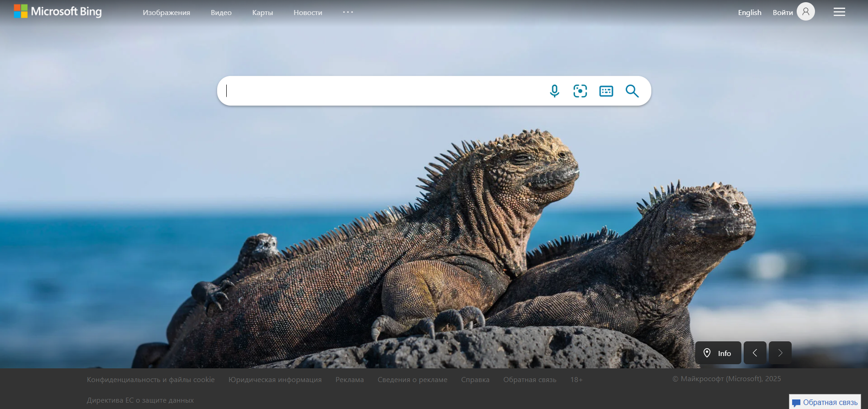Click the Microsoft Bing logo
The height and width of the screenshot is (409, 868).
[58, 11]
